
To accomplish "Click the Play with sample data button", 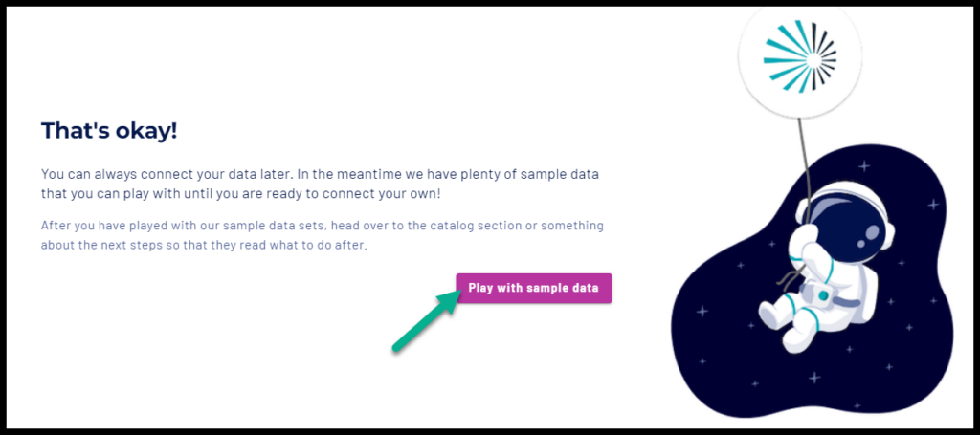I will [534, 289].
